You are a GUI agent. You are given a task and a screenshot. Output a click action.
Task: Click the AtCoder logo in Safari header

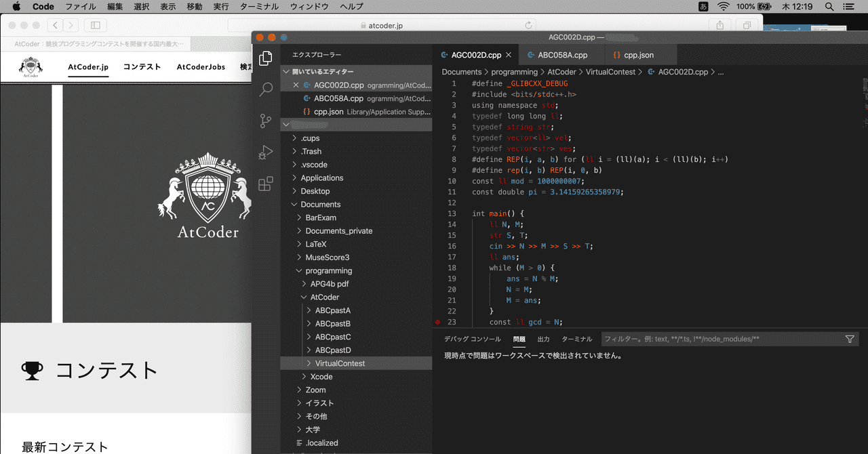pos(31,66)
